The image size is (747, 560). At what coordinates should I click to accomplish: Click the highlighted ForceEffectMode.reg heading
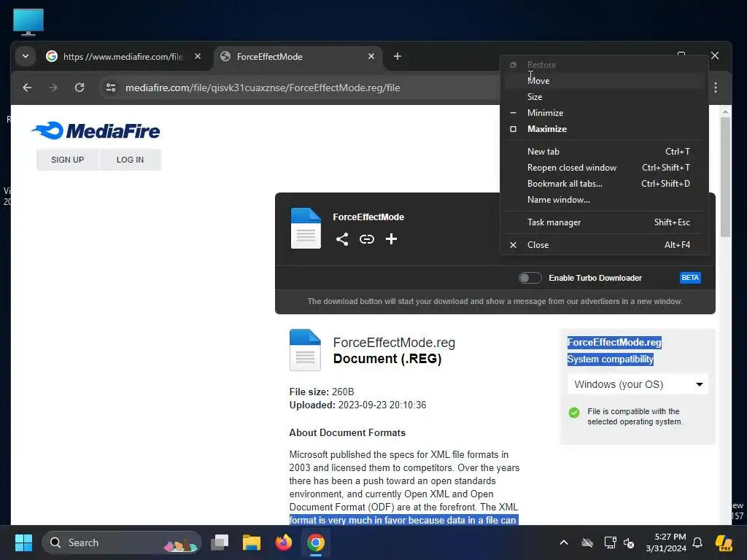[614, 343]
